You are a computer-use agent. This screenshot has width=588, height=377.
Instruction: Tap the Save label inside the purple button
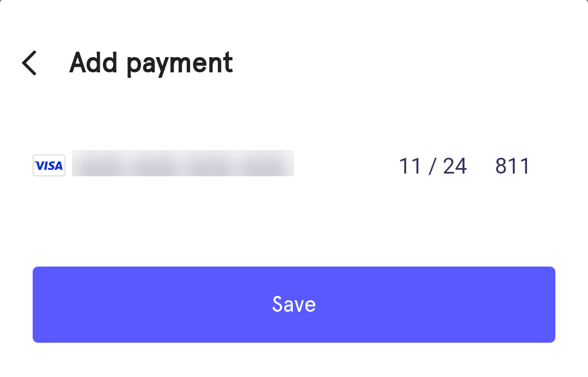[x=294, y=305]
